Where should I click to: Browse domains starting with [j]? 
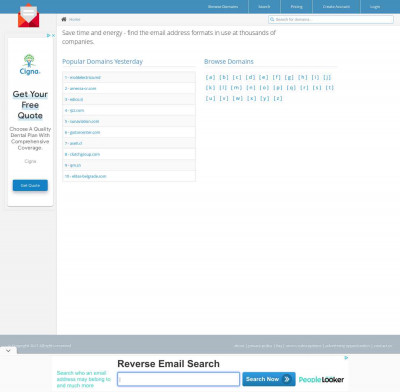point(327,77)
